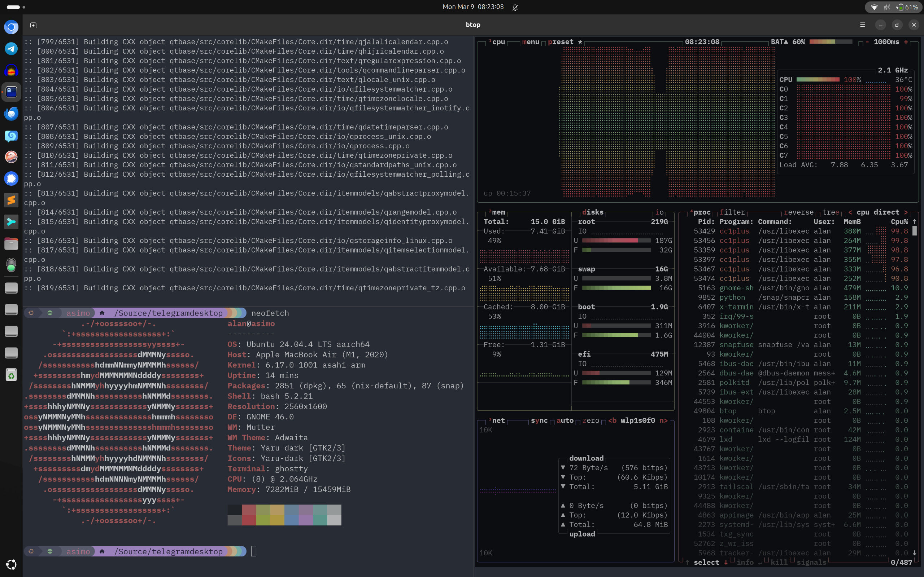The width and height of the screenshot is (924, 577).
Task: Increase update interval with plus button
Action: pos(906,42)
